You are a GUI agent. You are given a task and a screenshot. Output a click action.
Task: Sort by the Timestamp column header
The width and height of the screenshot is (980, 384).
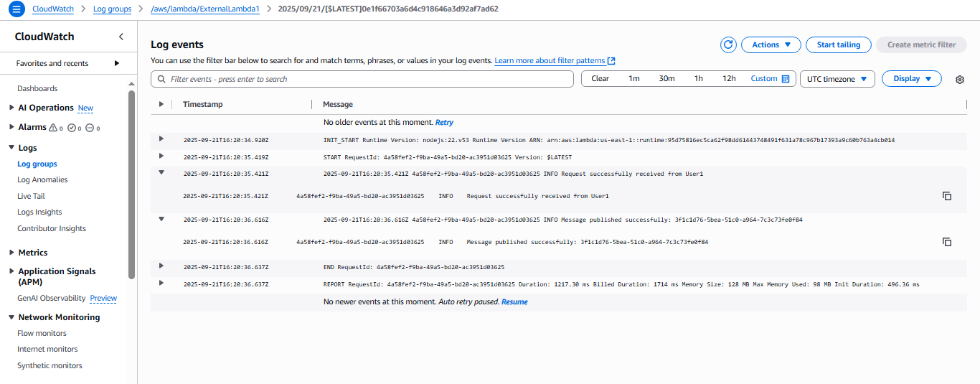[203, 105]
